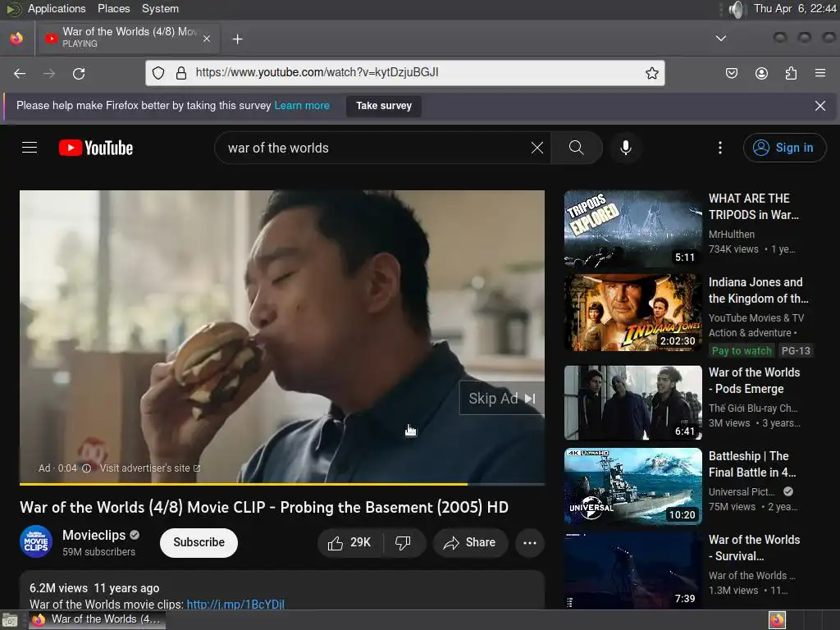This screenshot has height=630, width=840.
Task: Dismiss the Firefox survey notification bar
Action: [x=819, y=106]
